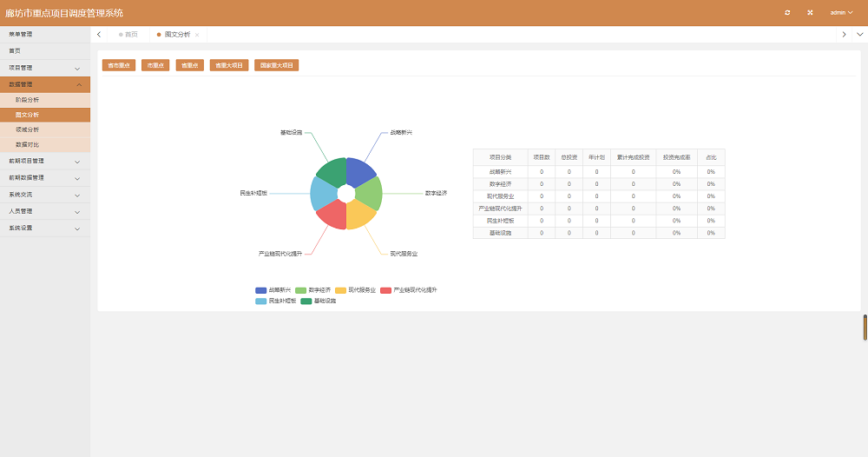Screen dimensions: 868x457
Task: Toggle 战略新兴 series in chart legend
Action: (x=273, y=290)
